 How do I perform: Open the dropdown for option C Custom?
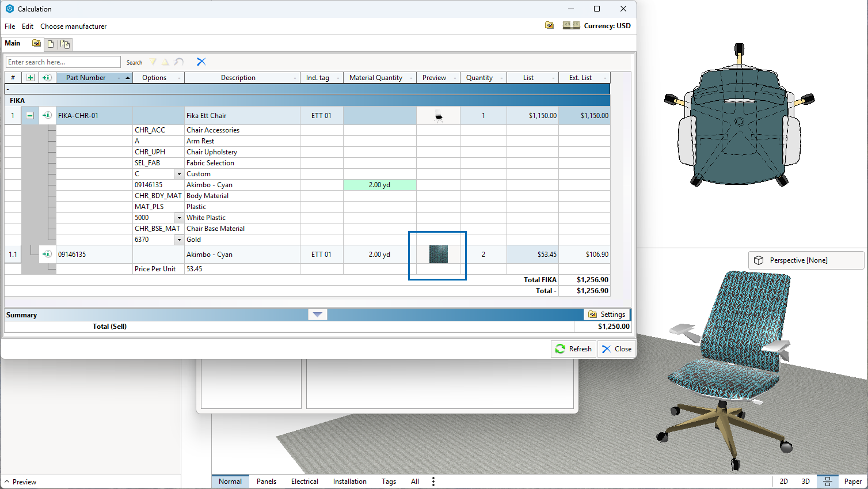click(179, 174)
